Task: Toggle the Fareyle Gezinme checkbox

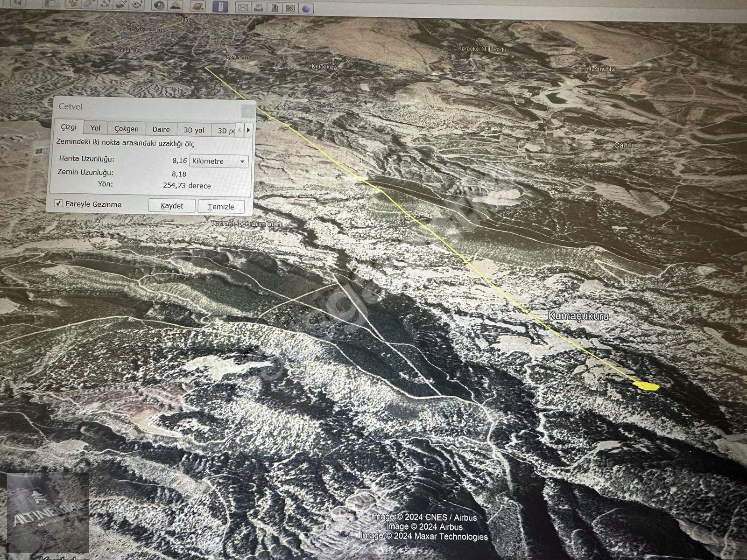Action: click(x=58, y=203)
